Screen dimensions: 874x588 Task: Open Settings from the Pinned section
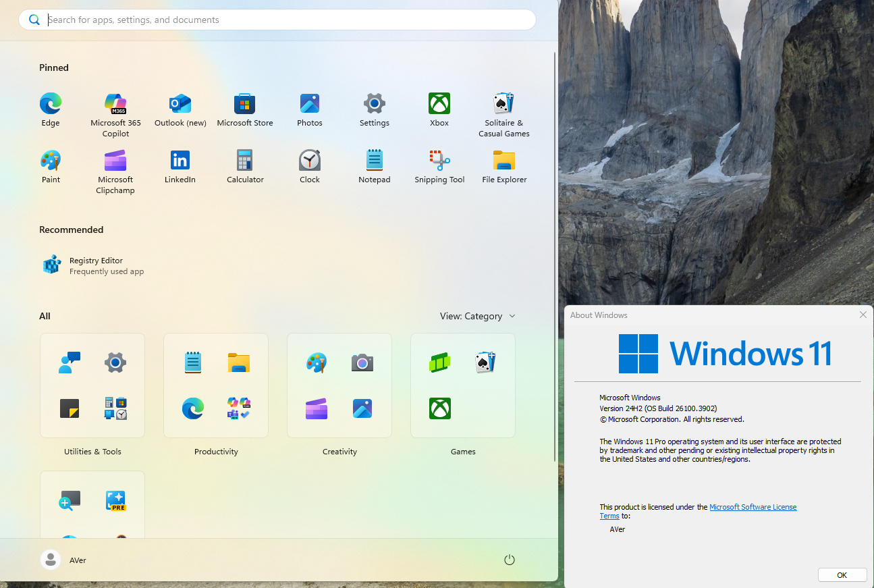click(375, 110)
